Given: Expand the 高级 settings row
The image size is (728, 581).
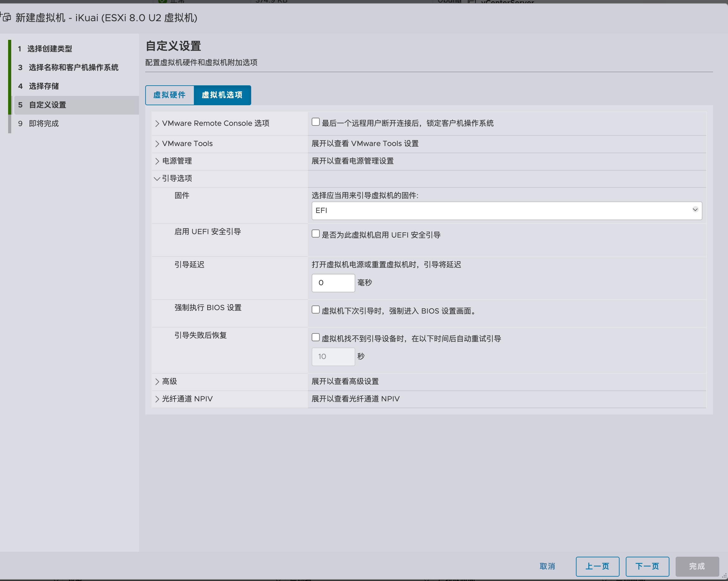Looking at the screenshot, I should (157, 382).
